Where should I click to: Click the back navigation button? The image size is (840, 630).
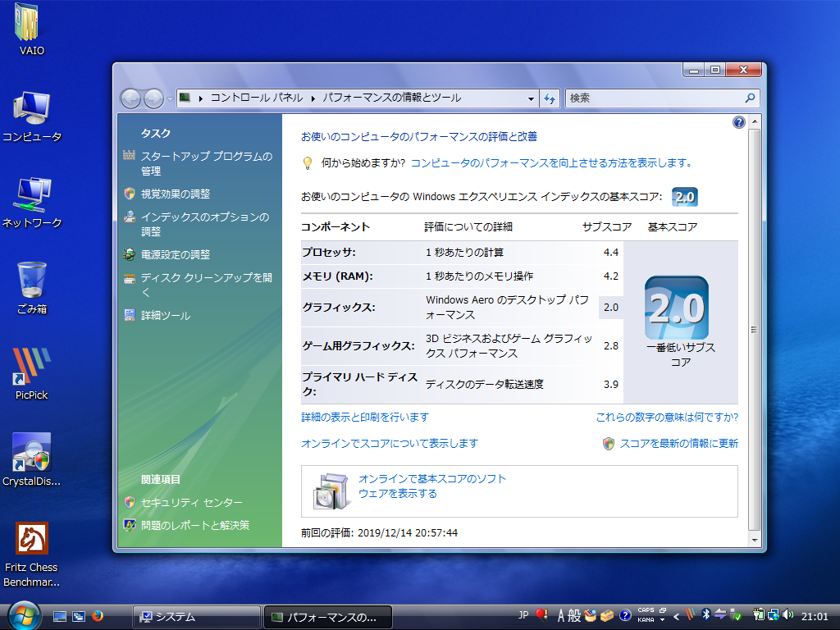(130, 98)
